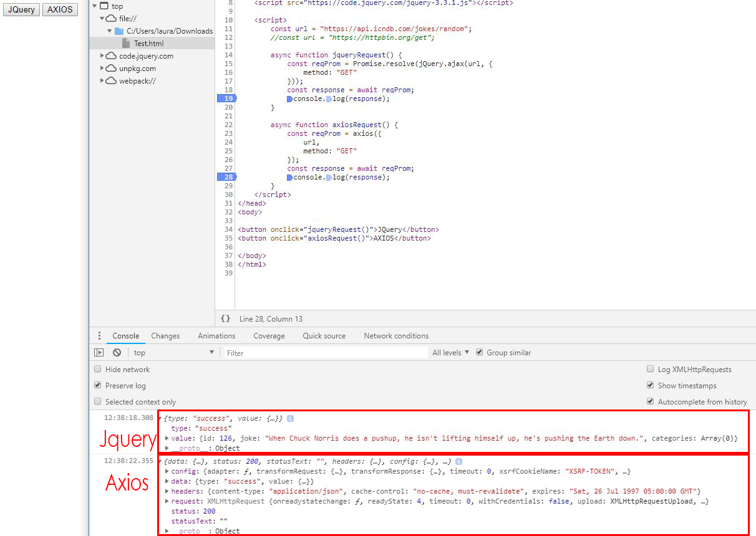The width and height of the screenshot is (756, 536).
Task: Disable the Preserve log checkbox
Action: click(x=97, y=385)
